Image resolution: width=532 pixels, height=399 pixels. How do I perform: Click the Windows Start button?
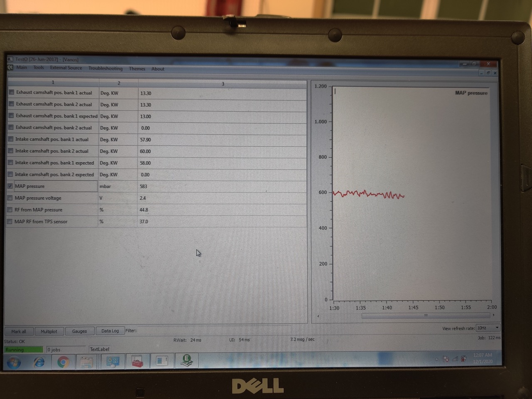pos(14,362)
